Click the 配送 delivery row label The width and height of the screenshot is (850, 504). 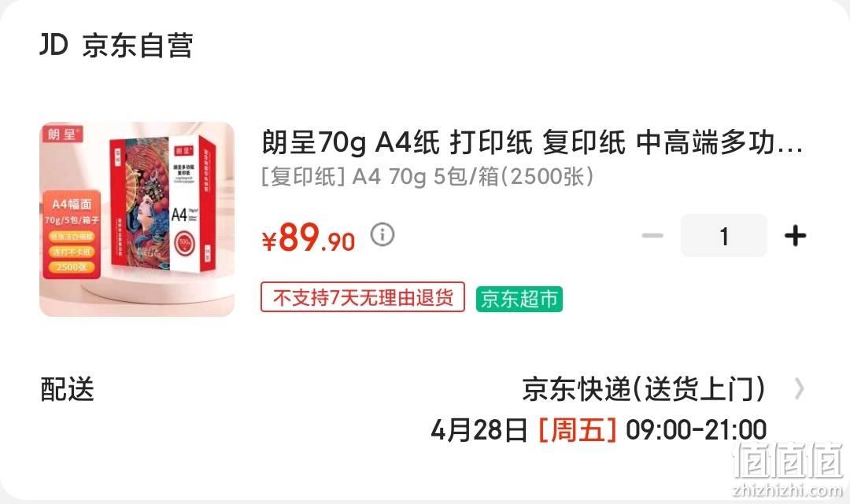(x=67, y=389)
